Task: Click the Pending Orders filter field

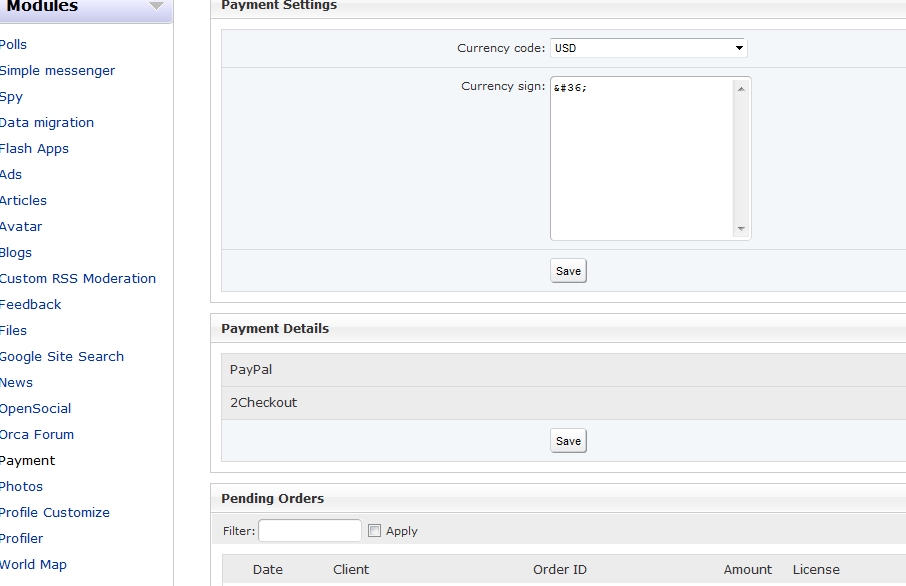Action: tap(310, 531)
